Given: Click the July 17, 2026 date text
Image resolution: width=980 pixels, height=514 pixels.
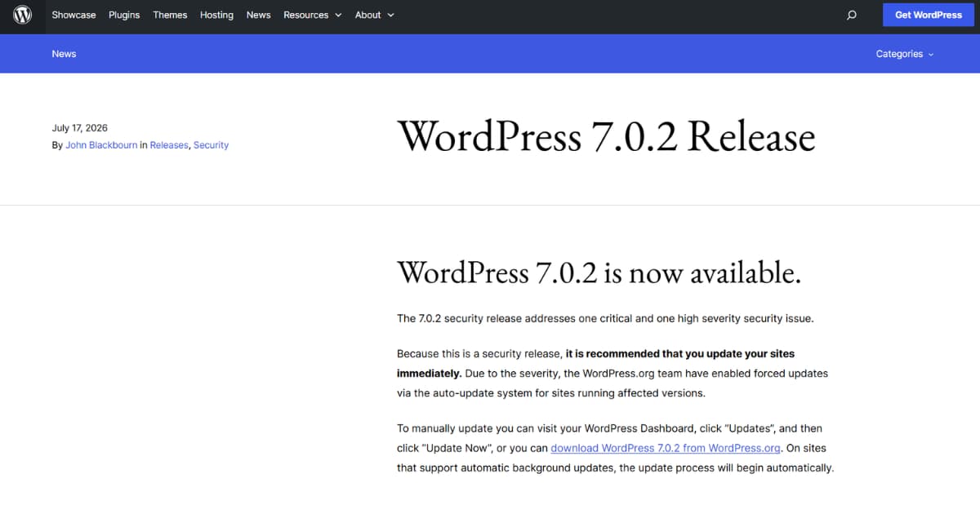Looking at the screenshot, I should coord(79,128).
